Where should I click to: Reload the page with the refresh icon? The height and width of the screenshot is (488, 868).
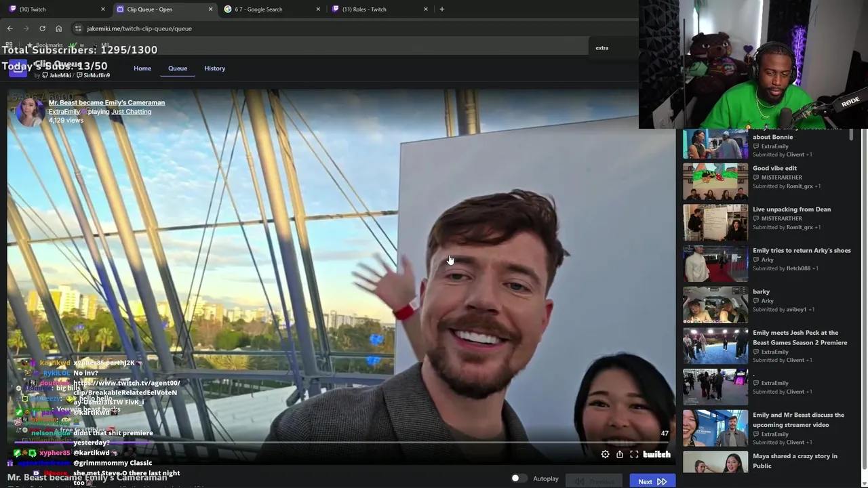pos(42,28)
